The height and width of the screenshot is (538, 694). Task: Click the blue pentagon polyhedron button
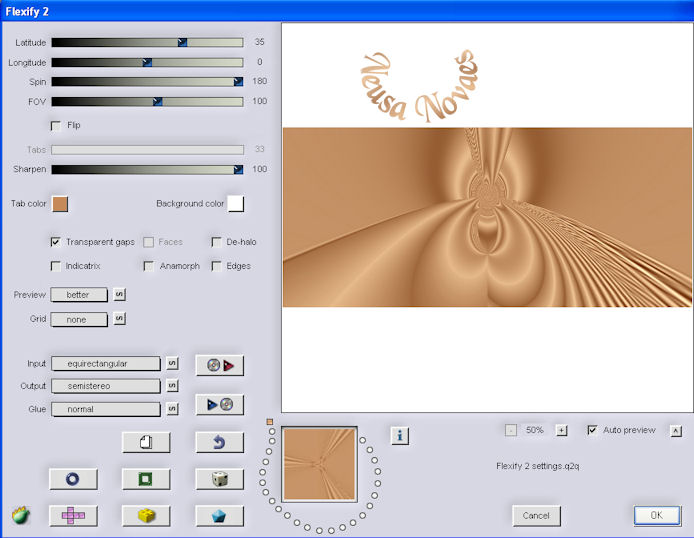(x=220, y=516)
